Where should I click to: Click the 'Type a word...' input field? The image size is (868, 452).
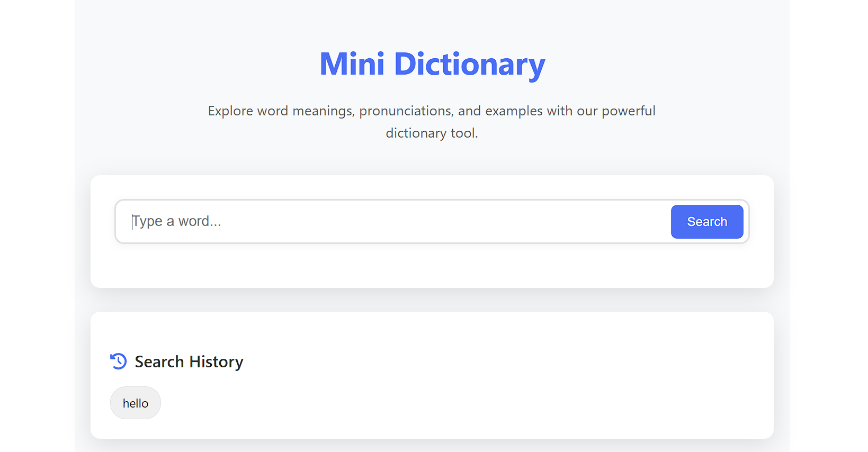pos(371,221)
